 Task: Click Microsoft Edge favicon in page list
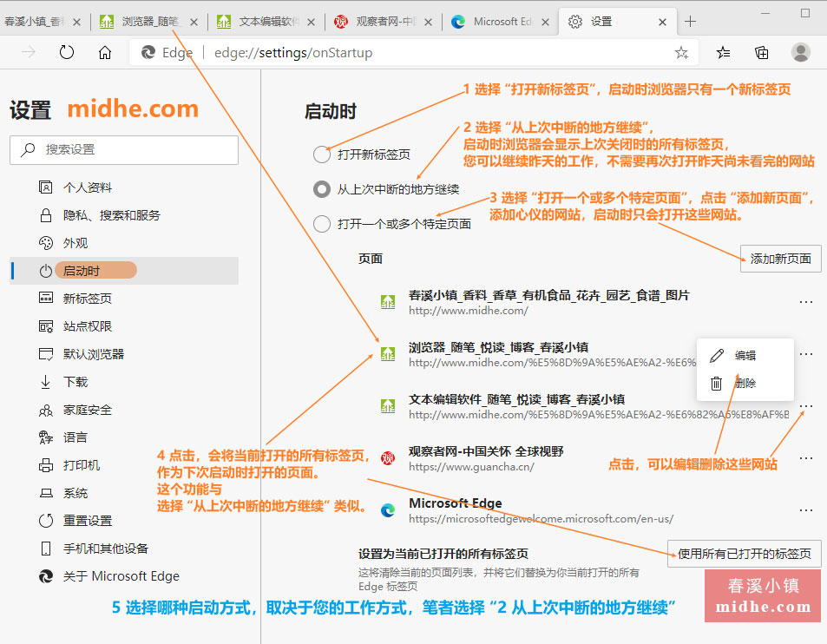click(x=388, y=510)
